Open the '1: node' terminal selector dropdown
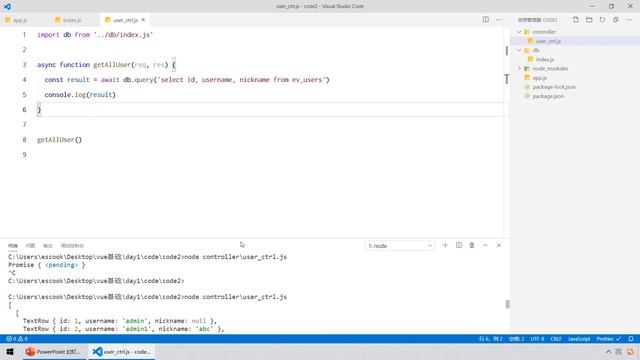Screen dimensions: 640x360 pyautogui.click(x=400, y=246)
